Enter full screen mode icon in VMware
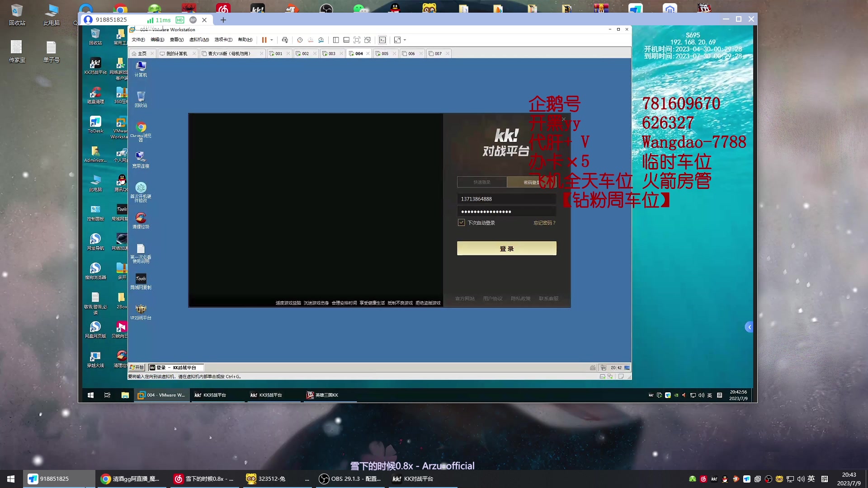The image size is (868, 488). 357,40
